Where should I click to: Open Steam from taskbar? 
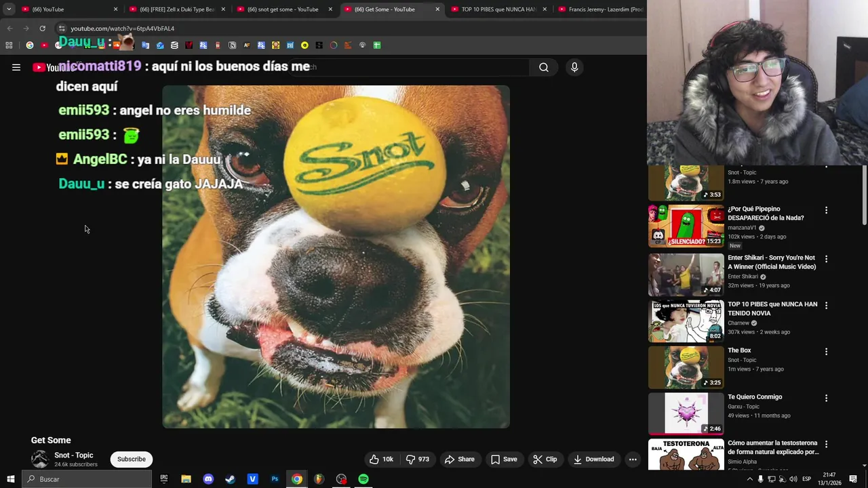tap(230, 479)
